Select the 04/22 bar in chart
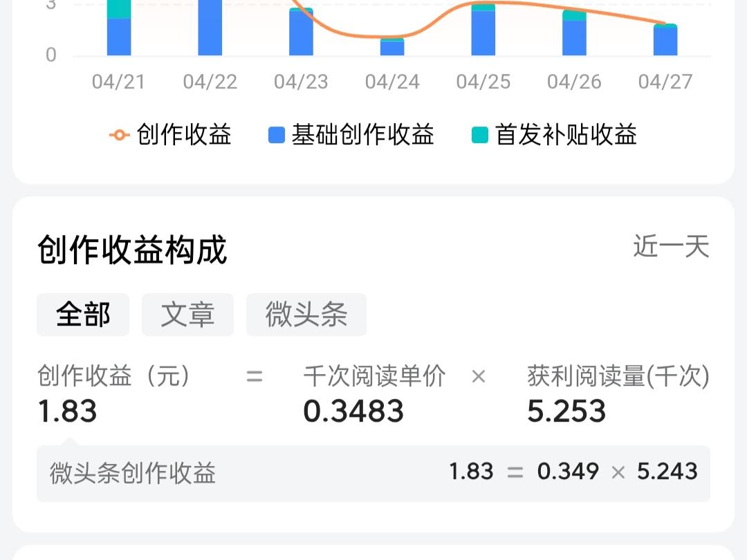 tap(210, 28)
